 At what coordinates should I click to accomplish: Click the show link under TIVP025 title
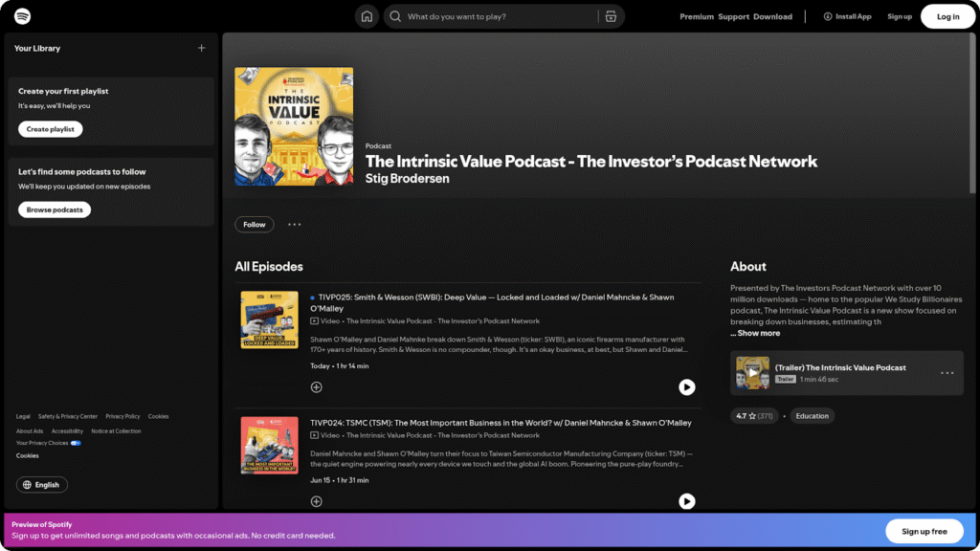pyautogui.click(x=442, y=321)
